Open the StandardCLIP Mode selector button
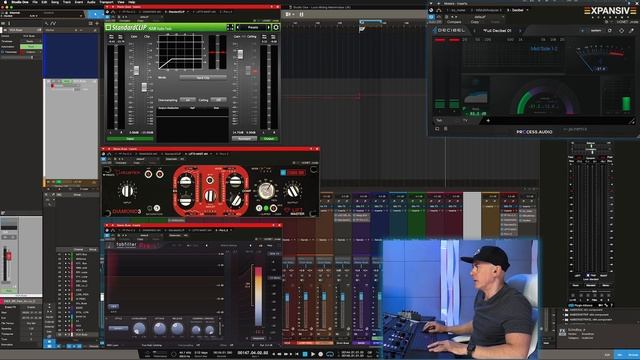640x360 pixels. coord(203,77)
